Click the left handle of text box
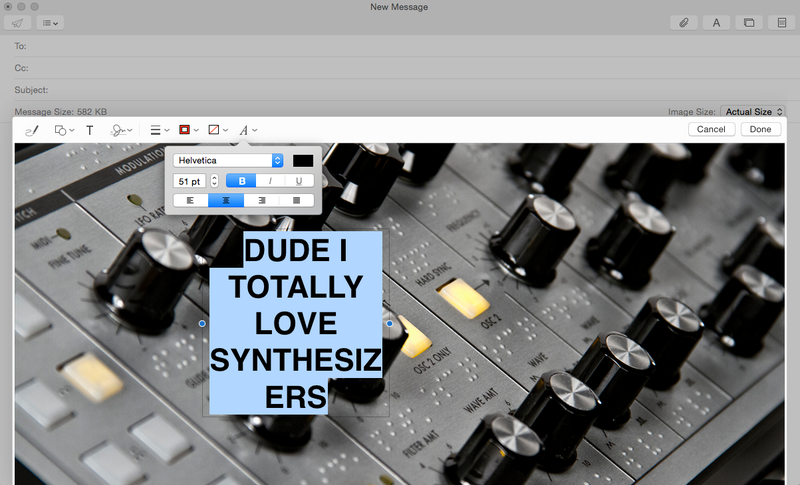This screenshot has width=800, height=485. tap(203, 323)
